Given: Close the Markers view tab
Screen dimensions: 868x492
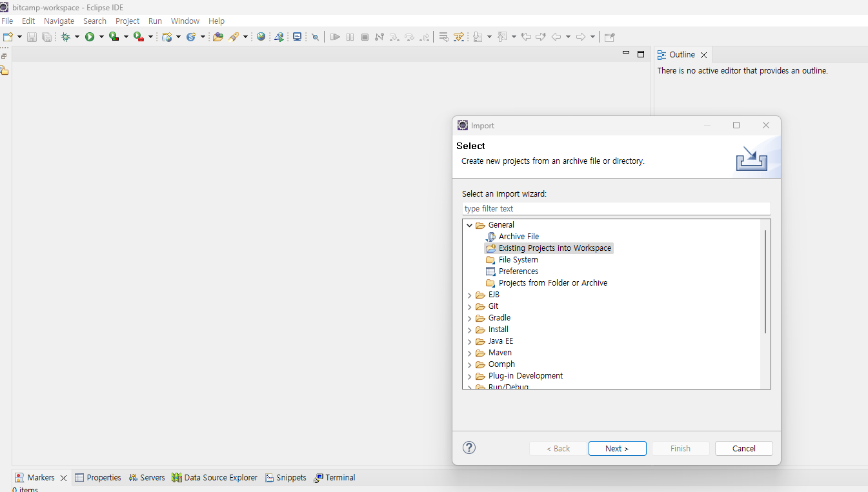Looking at the screenshot, I should [63, 478].
